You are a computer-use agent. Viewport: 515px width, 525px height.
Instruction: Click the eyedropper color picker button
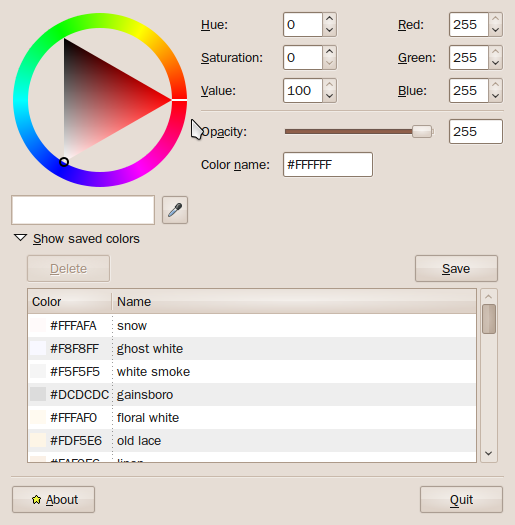coord(175,210)
